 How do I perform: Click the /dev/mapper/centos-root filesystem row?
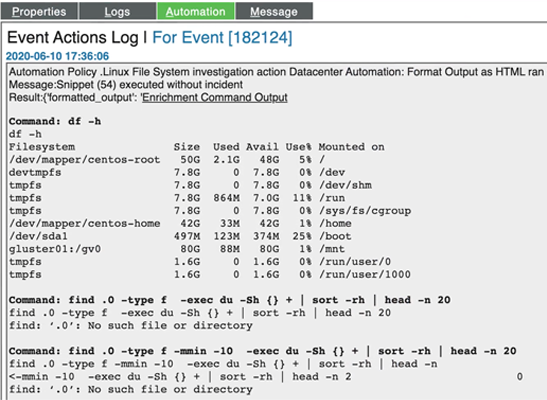(167, 160)
